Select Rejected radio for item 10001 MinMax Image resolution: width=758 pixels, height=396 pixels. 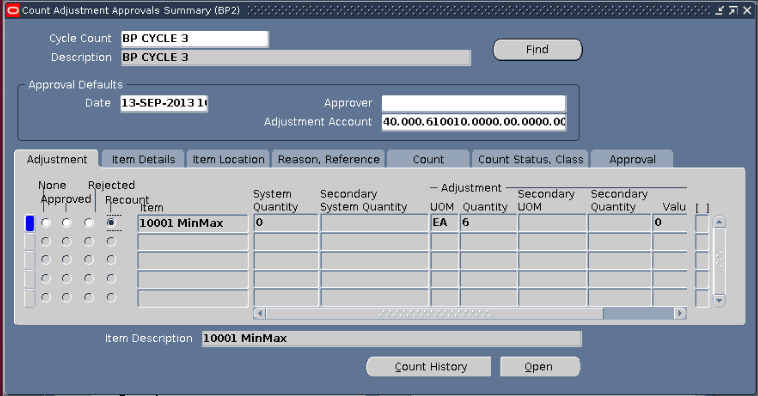[89, 223]
